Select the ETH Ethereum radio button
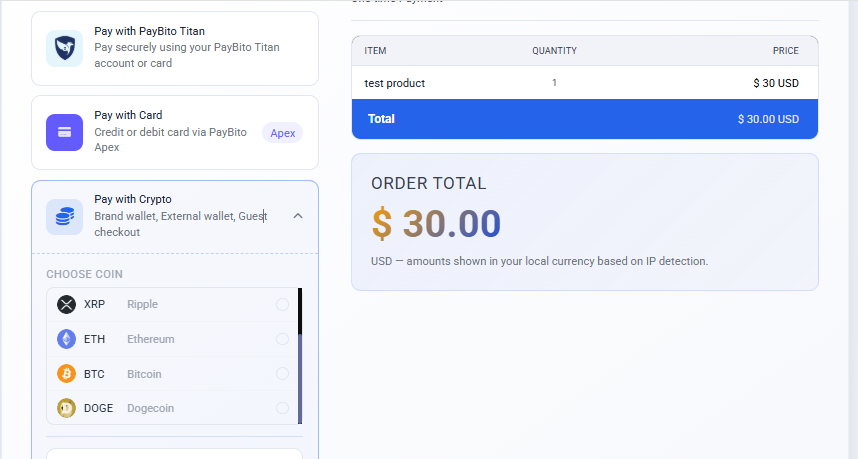 pos(282,339)
